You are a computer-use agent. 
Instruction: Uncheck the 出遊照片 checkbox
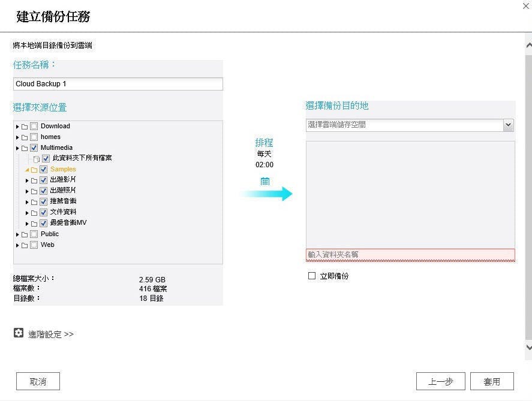[x=43, y=191]
